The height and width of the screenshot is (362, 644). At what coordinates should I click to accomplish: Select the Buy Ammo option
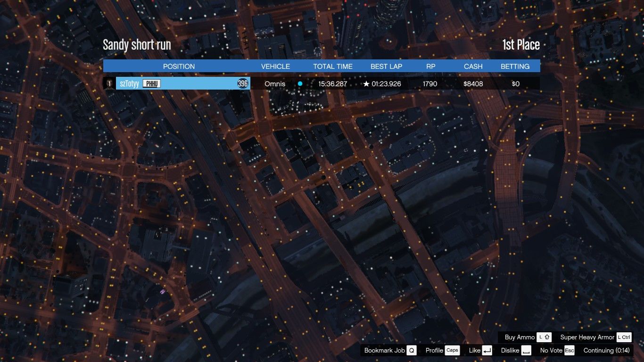[x=520, y=337]
